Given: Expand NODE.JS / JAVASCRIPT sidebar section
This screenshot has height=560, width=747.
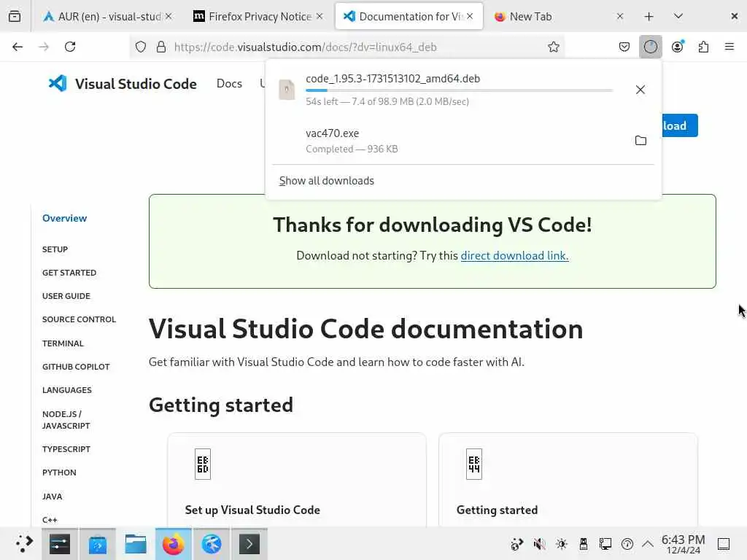Looking at the screenshot, I should [x=66, y=419].
